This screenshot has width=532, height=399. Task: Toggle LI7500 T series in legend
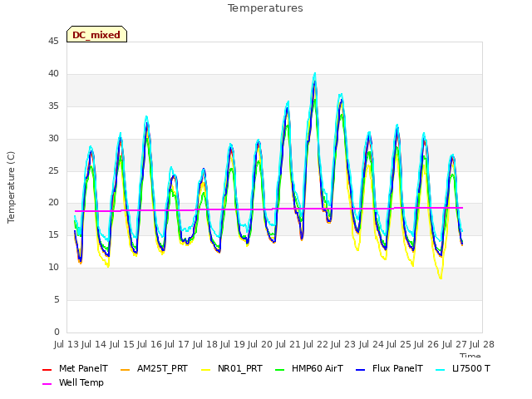pos(463,368)
